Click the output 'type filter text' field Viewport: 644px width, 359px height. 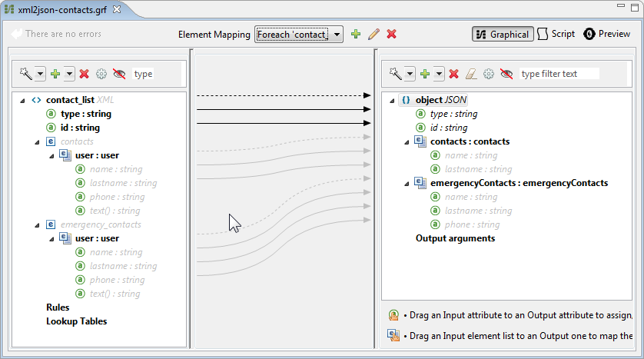[559, 74]
